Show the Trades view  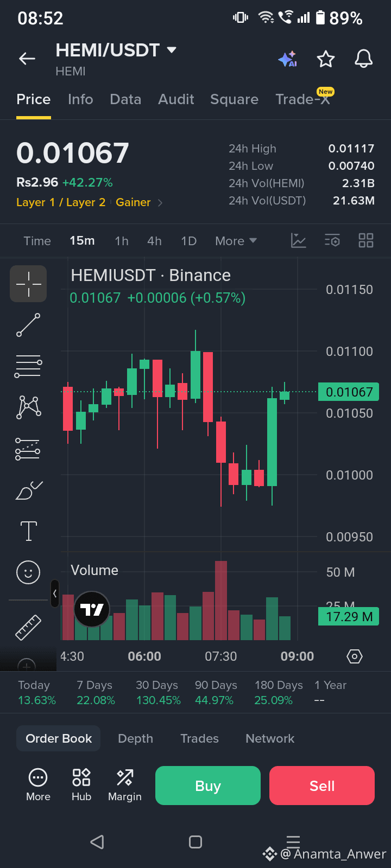[199, 738]
